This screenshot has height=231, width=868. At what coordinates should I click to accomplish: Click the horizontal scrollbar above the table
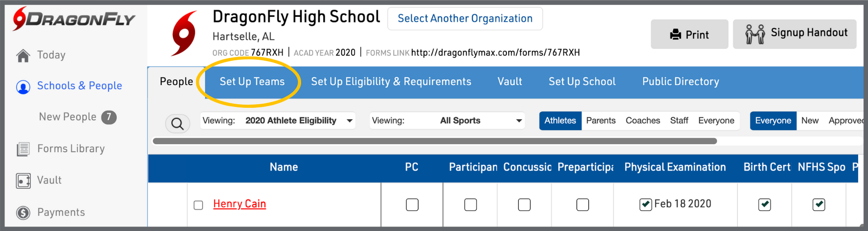point(434,141)
